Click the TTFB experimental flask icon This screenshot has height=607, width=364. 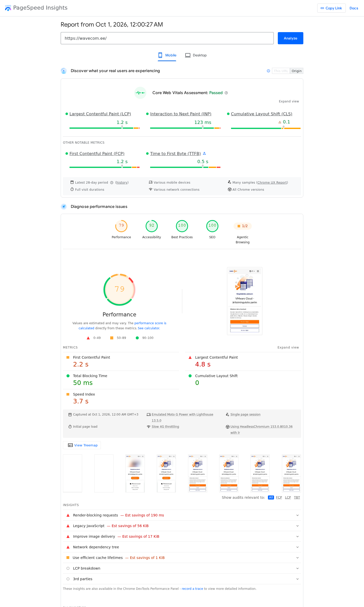(204, 154)
